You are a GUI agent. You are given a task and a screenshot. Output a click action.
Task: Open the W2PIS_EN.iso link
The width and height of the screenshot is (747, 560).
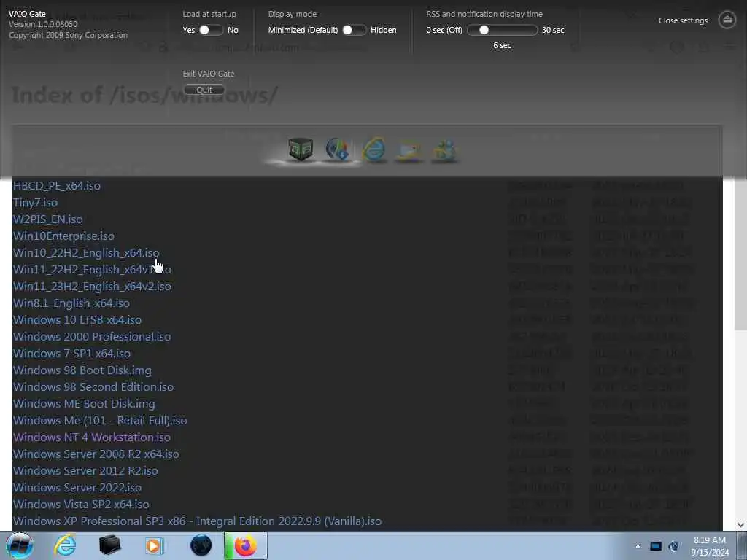pos(47,219)
